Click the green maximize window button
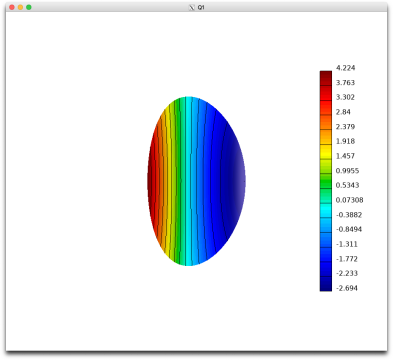 pyautogui.click(x=29, y=7)
